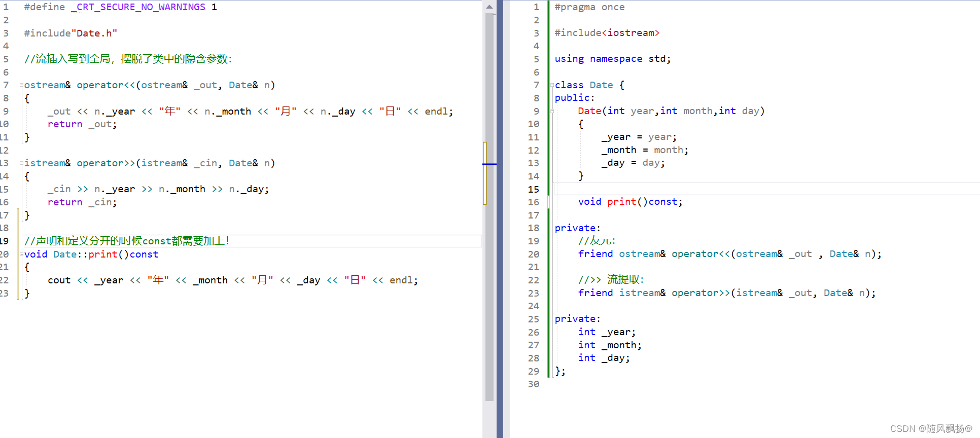Click the comment about const '//声明和定义分开'
Image resolution: width=980 pixels, height=438 pixels.
click(127, 241)
